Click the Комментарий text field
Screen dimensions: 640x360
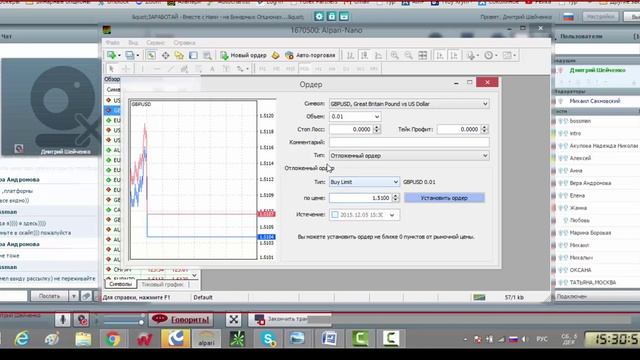click(x=409, y=142)
